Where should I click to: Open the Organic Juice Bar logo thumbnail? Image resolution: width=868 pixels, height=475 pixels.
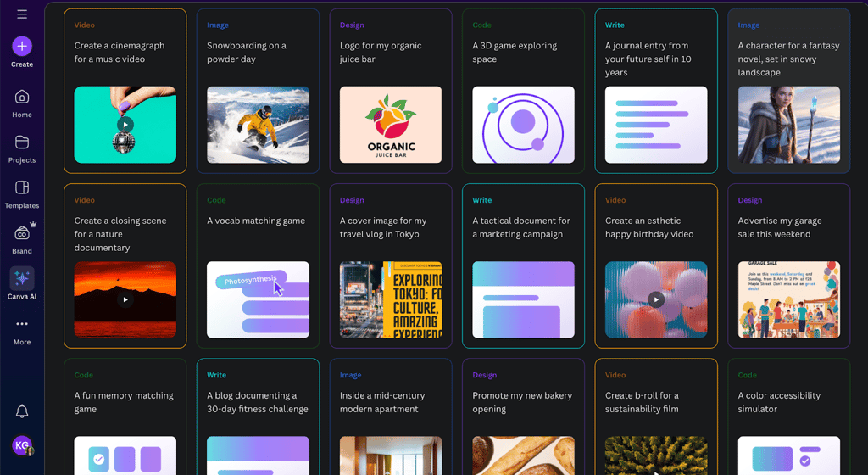point(391,125)
